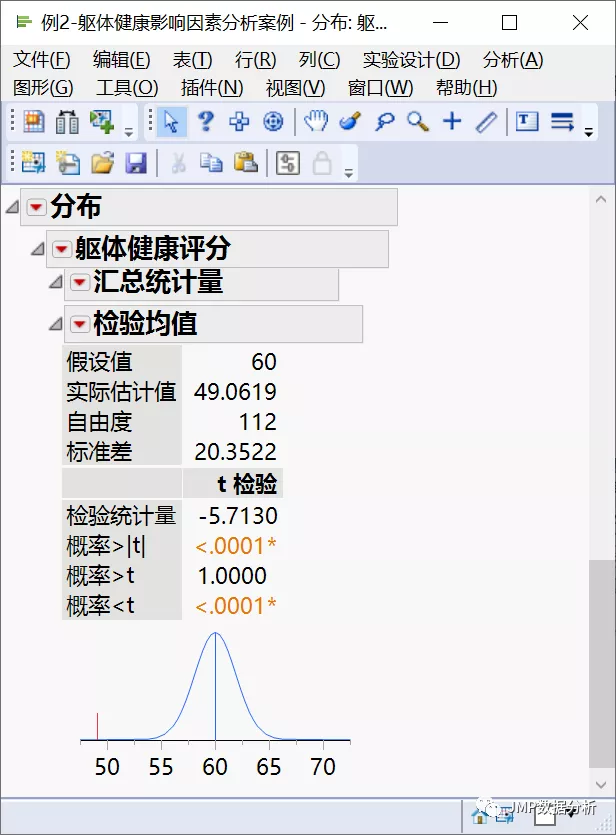Open the 文件(F) menu

click(42, 60)
